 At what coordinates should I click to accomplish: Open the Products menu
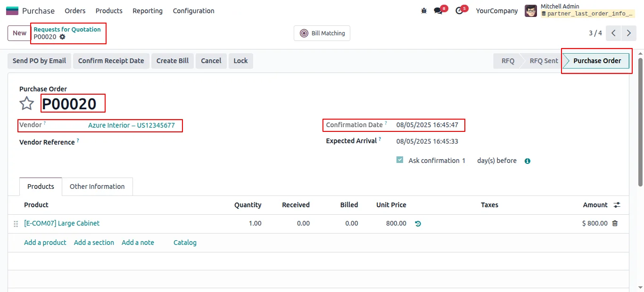(x=109, y=11)
